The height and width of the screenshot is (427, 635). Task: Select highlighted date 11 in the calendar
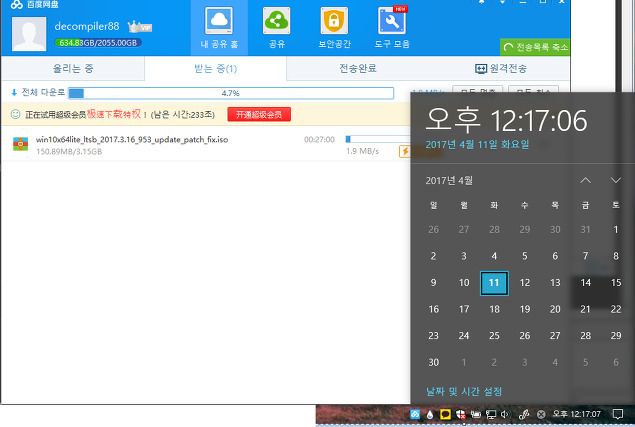pos(494,283)
